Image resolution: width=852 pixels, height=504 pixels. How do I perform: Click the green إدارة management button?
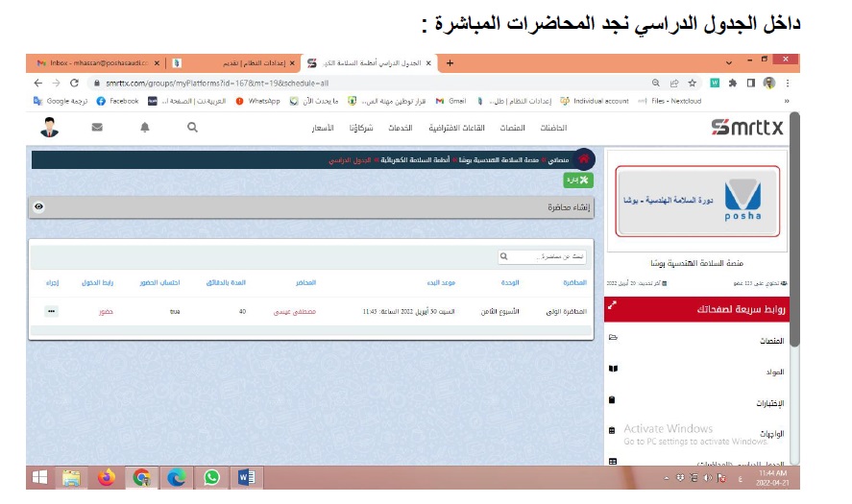coord(578,180)
